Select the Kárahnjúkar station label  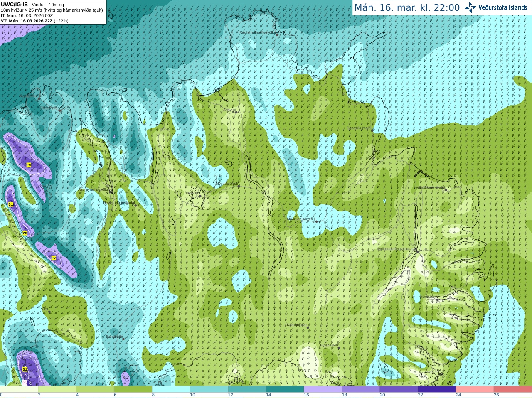click(297, 325)
